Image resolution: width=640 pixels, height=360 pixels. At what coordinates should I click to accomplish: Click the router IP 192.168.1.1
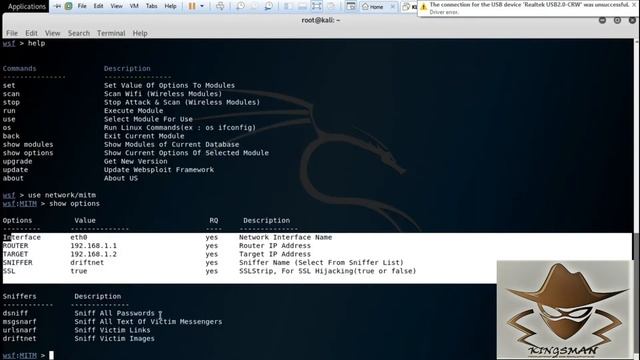click(x=93, y=246)
